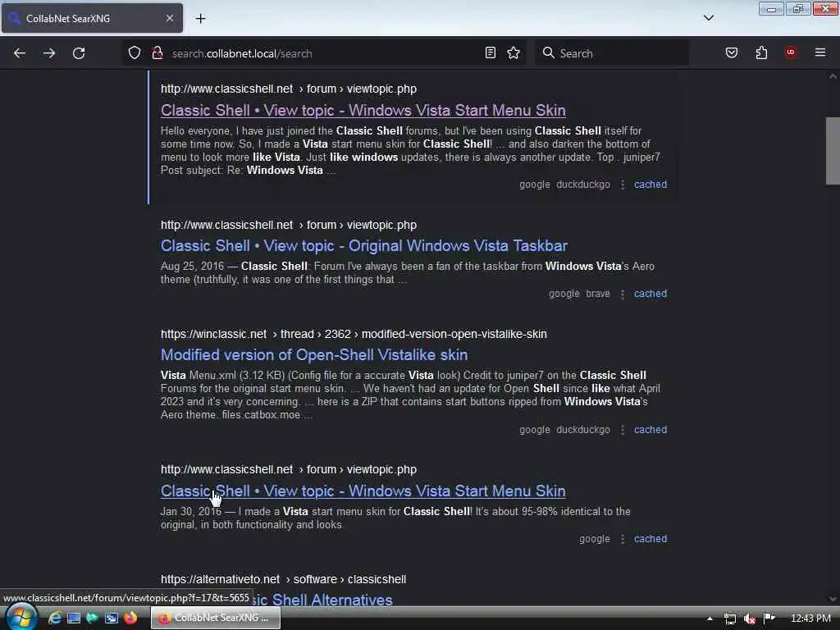
Task: Launch Firefox from taskbar quick launch
Action: 130,618
